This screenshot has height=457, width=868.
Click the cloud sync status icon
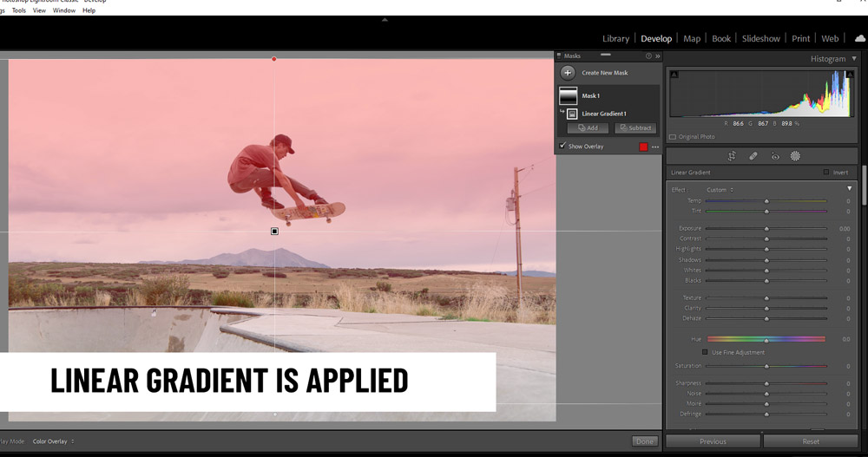click(x=859, y=38)
